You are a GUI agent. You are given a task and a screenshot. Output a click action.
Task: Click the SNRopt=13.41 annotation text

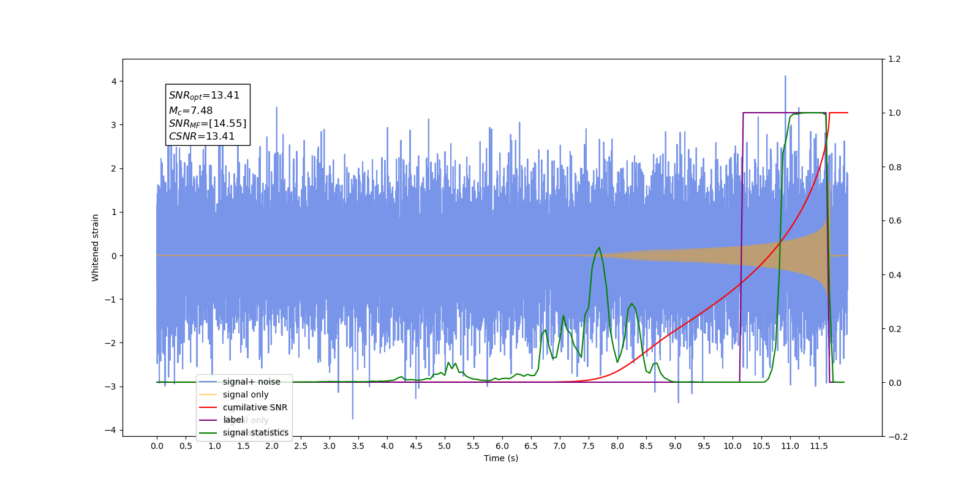[x=204, y=96]
